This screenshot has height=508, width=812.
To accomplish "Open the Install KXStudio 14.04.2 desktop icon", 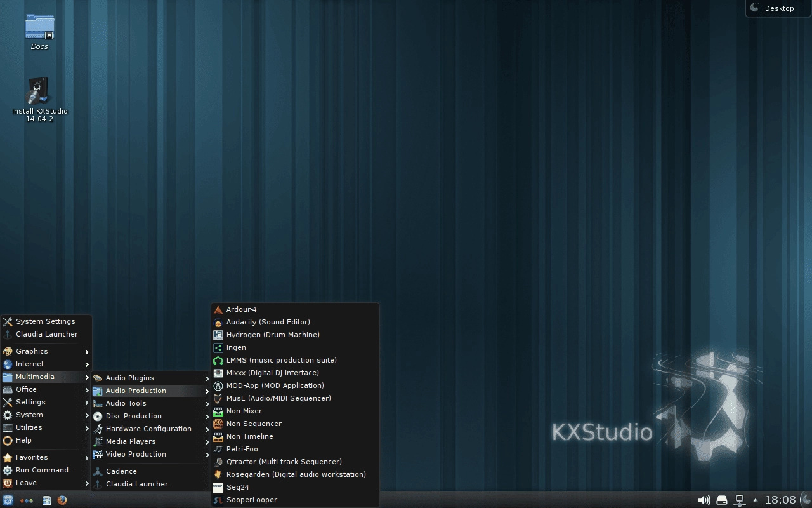I will pyautogui.click(x=39, y=91).
